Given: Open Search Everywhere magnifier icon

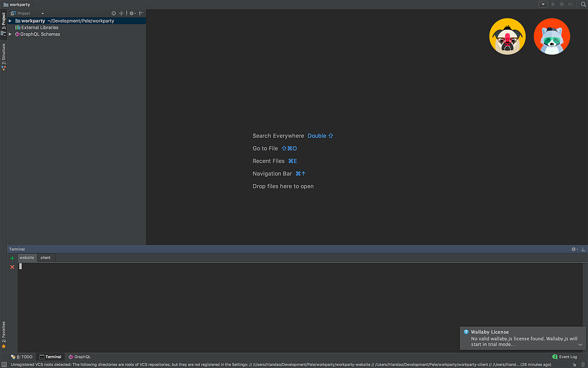Looking at the screenshot, I should [584, 4].
